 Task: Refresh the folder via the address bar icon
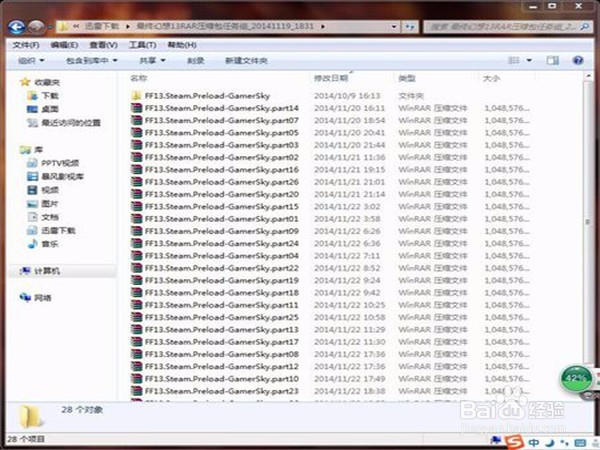coord(410,27)
